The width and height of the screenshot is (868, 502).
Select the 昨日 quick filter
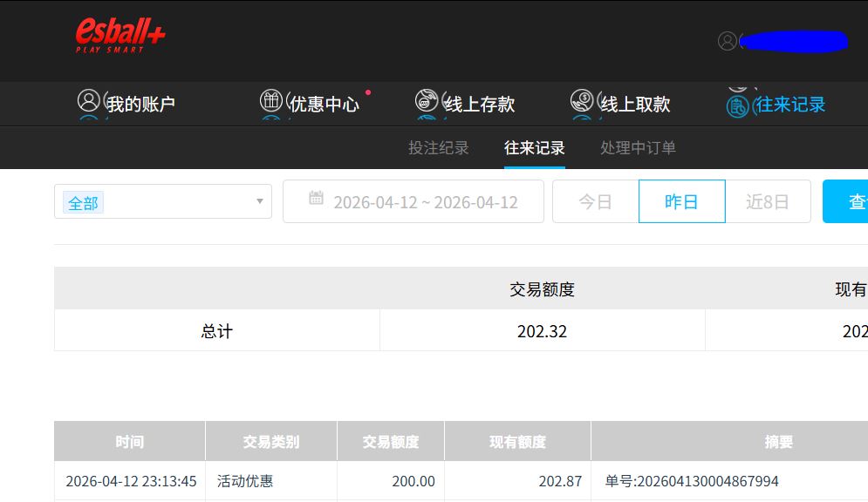(681, 201)
